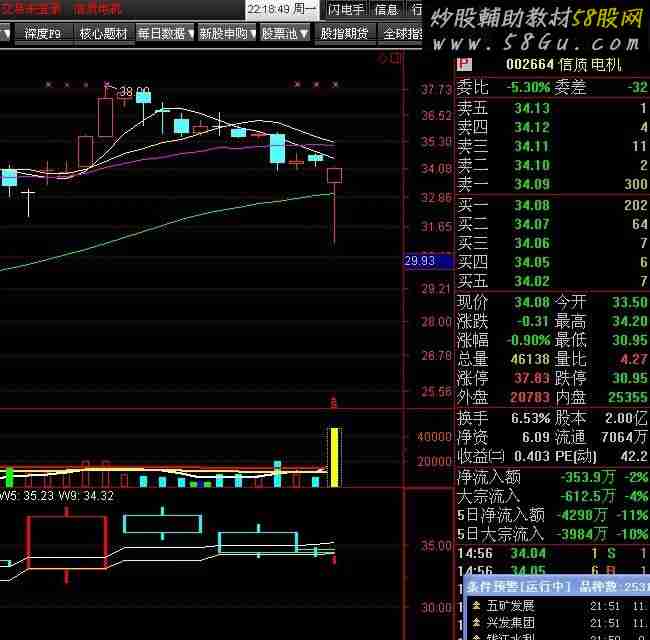Screen dimensions: 650x640
Task: Select the 卖五 price 34.13
Action: 532,109
